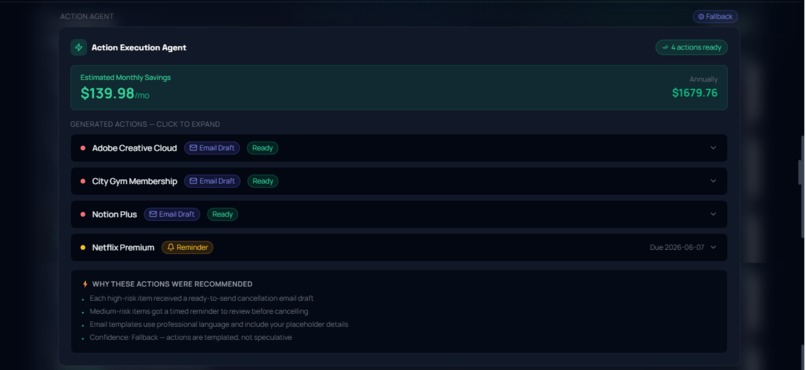This screenshot has width=806, height=370.
Task: Click the Ready status on Notion Plus
Action: 223,214
